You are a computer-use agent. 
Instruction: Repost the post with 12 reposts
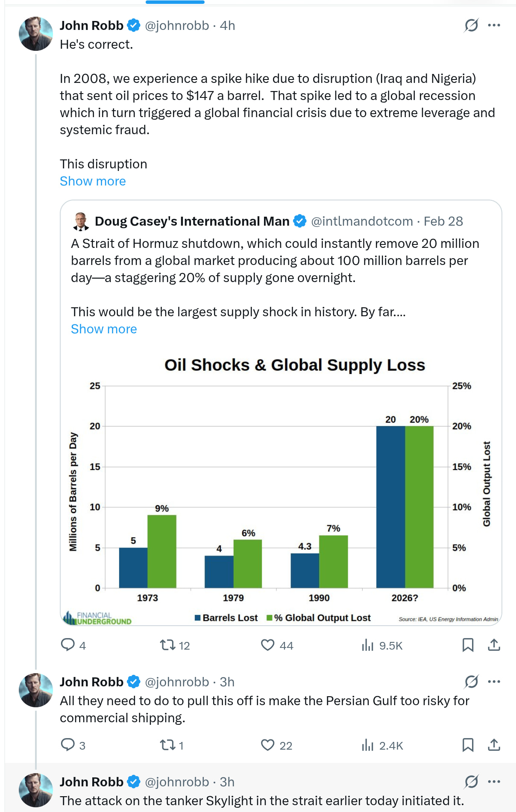pos(167,644)
